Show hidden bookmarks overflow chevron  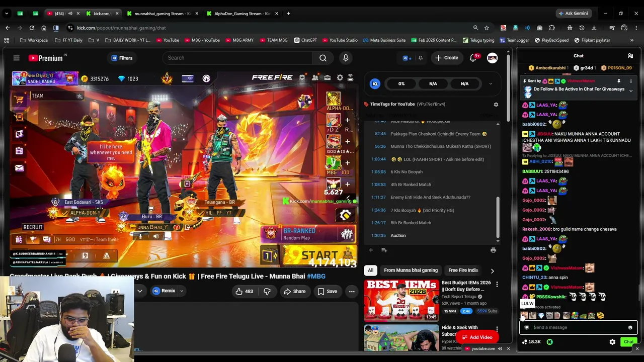pyautogui.click(x=632, y=40)
